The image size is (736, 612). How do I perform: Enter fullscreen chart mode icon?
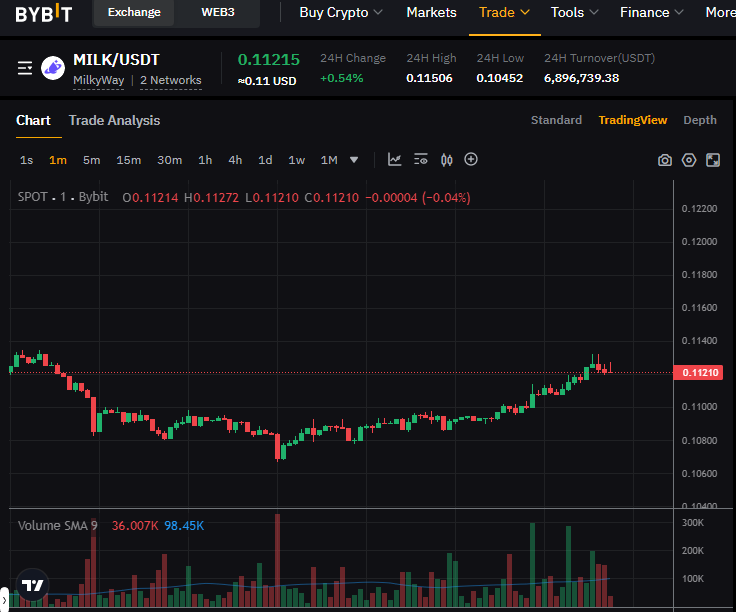tap(713, 160)
